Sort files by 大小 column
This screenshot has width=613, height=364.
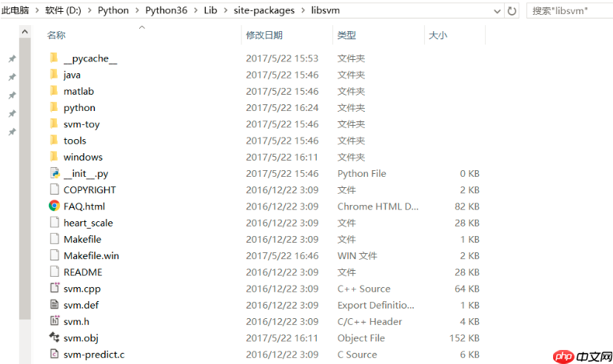pyautogui.click(x=438, y=36)
